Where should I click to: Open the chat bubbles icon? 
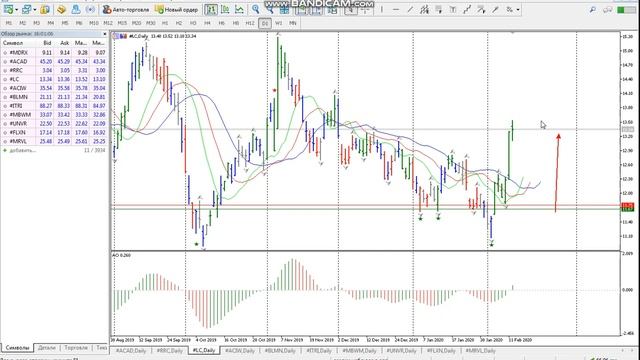click(607, 9)
